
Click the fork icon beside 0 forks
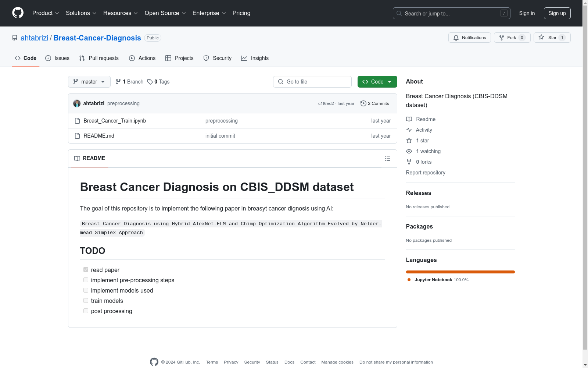(x=409, y=162)
